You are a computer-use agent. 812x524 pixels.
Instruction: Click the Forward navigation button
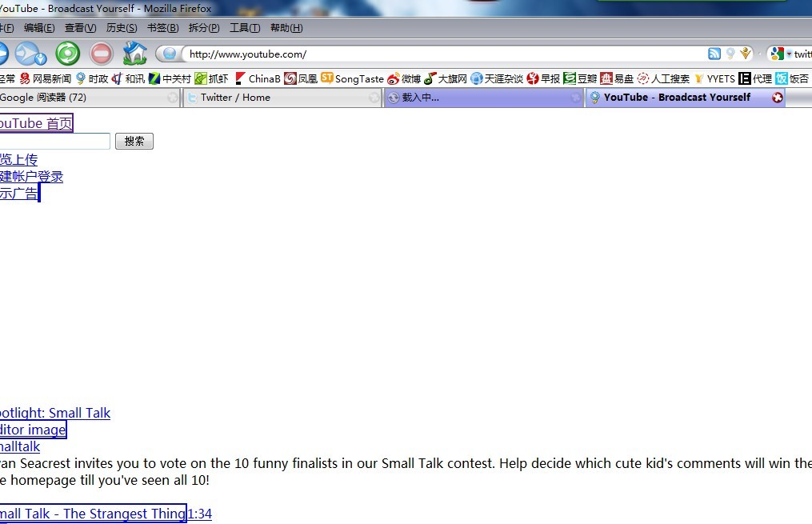click(x=30, y=54)
